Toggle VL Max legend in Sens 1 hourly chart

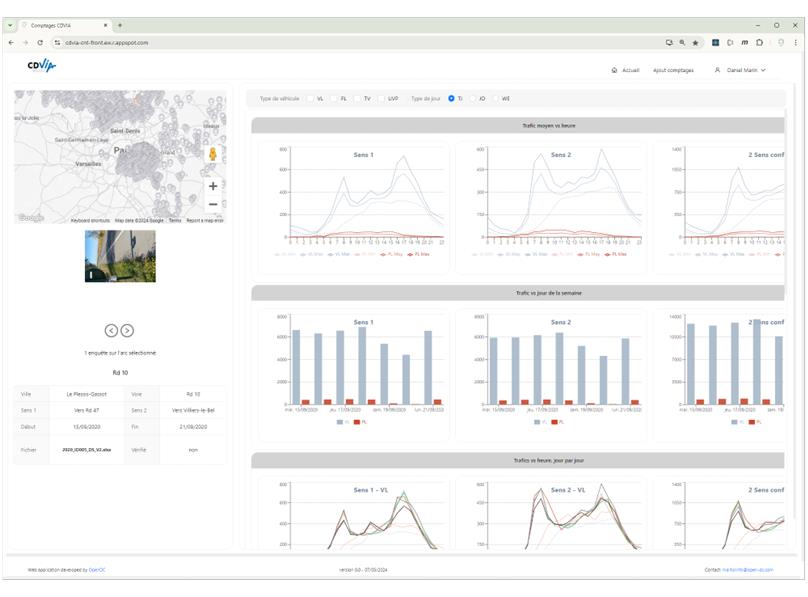tap(339, 254)
